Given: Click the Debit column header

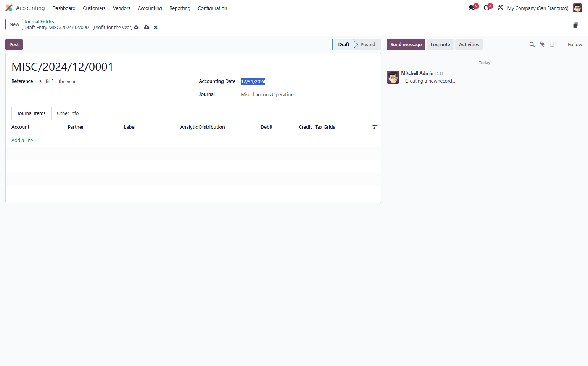Looking at the screenshot, I should point(267,127).
